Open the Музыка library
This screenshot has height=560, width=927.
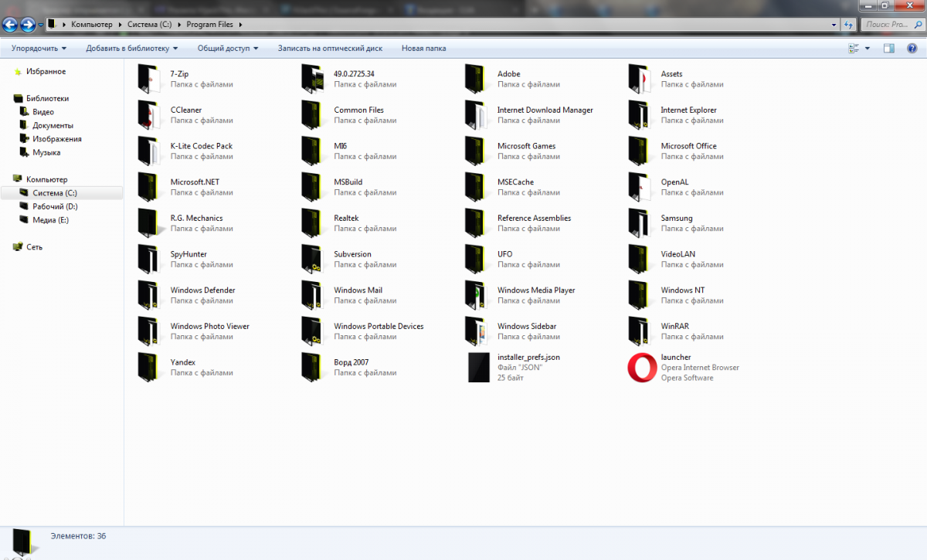coord(46,152)
